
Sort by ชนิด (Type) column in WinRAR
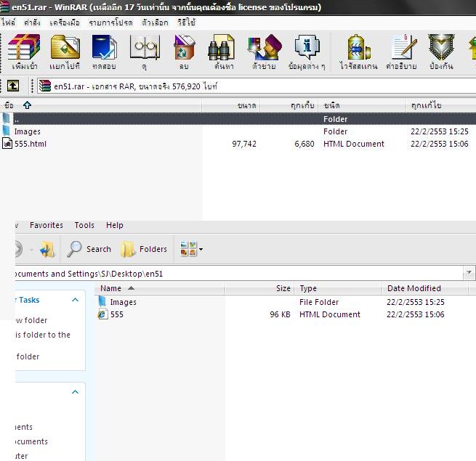[x=362, y=105]
